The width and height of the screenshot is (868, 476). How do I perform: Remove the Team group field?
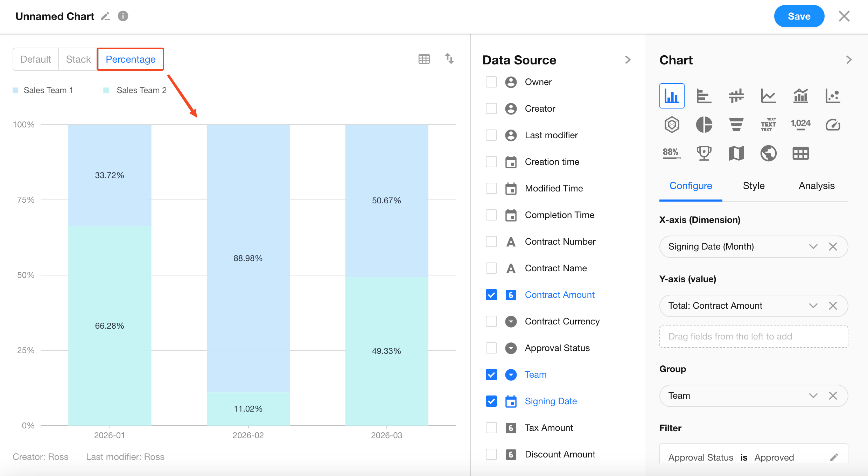(833, 396)
